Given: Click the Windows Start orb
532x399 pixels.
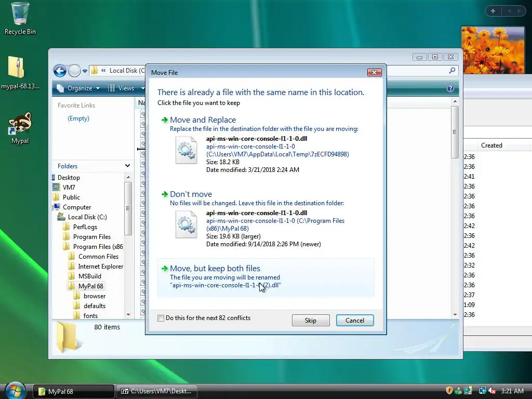Looking at the screenshot, I should [x=15, y=391].
